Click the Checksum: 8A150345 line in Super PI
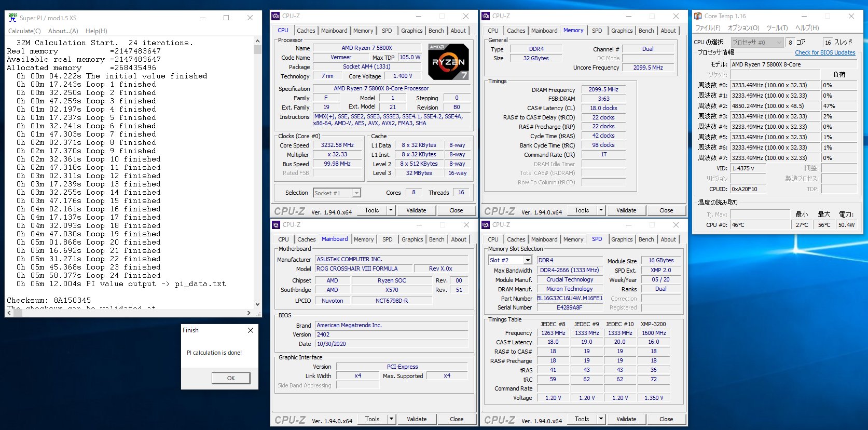The height and width of the screenshot is (430, 868). (x=49, y=300)
